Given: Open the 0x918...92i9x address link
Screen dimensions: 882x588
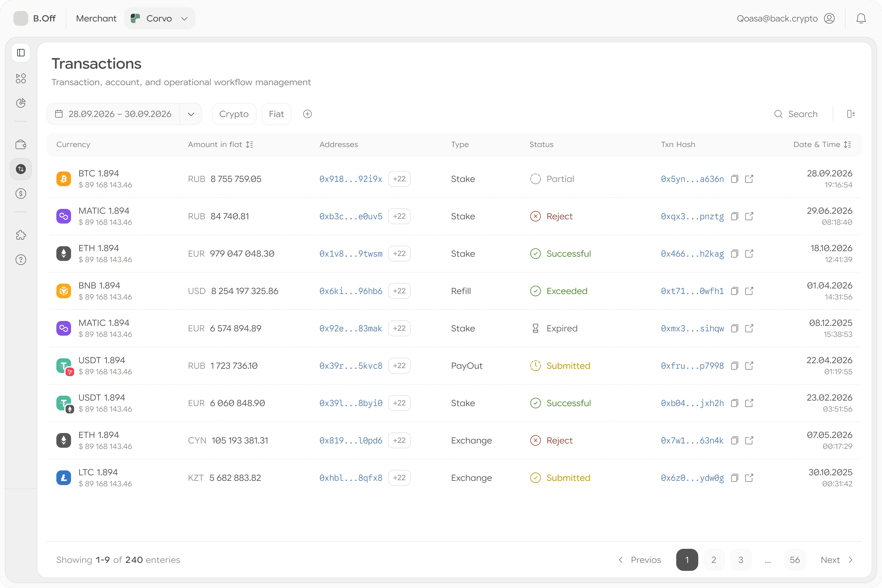Looking at the screenshot, I should click(x=351, y=179).
